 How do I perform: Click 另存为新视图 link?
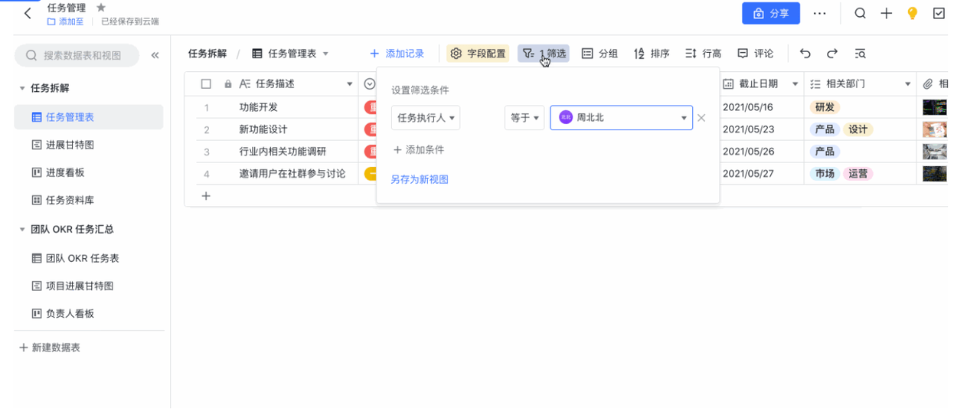pos(420,179)
